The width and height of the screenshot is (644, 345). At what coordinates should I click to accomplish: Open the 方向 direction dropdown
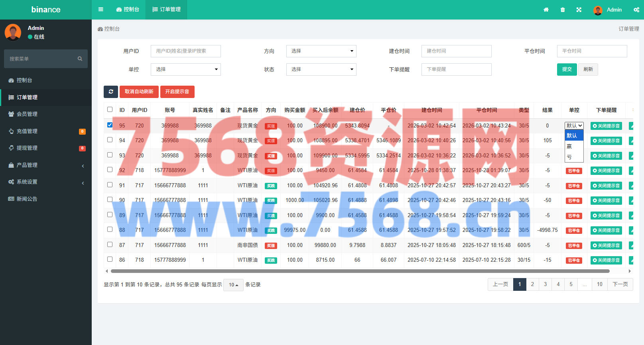pos(321,51)
